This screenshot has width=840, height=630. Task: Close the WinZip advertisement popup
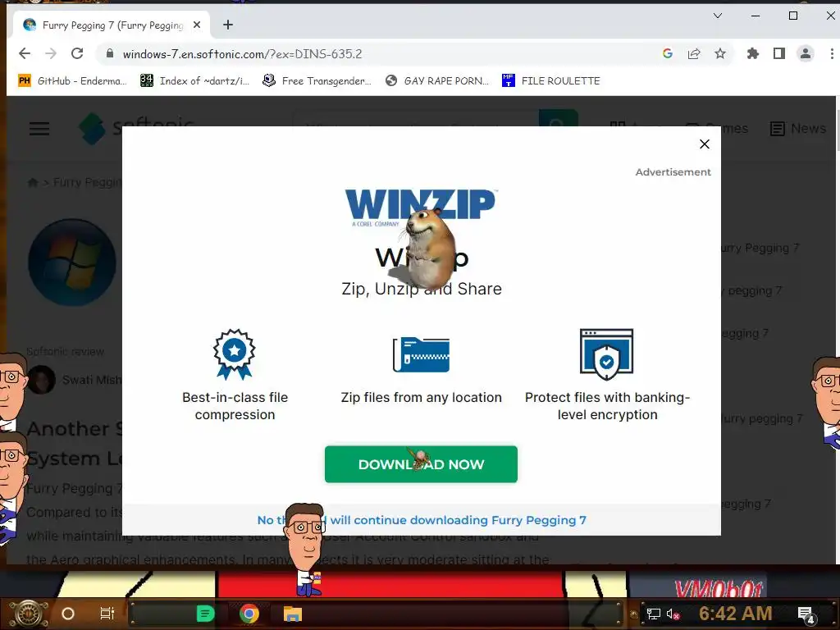(x=705, y=144)
